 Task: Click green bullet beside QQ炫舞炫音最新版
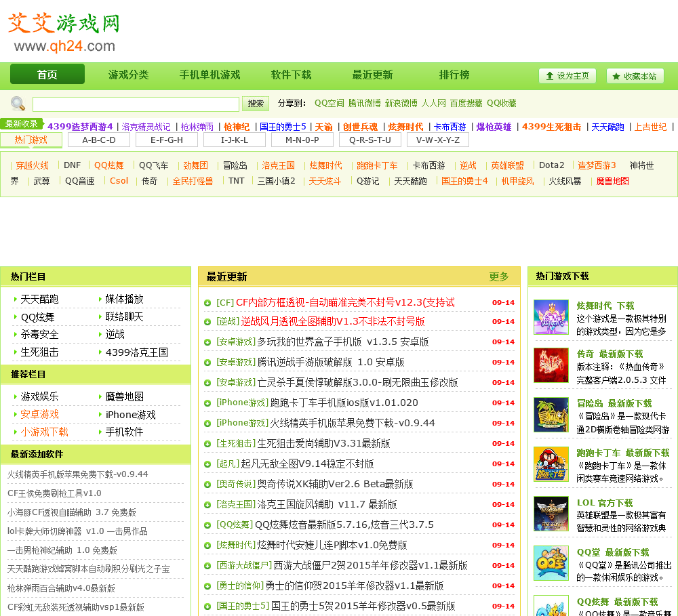pos(207,525)
